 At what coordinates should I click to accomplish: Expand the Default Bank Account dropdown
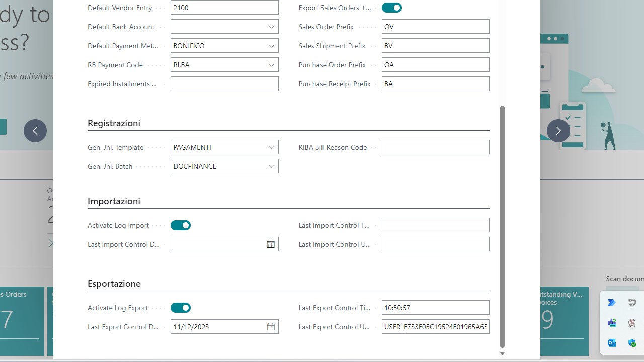click(271, 27)
